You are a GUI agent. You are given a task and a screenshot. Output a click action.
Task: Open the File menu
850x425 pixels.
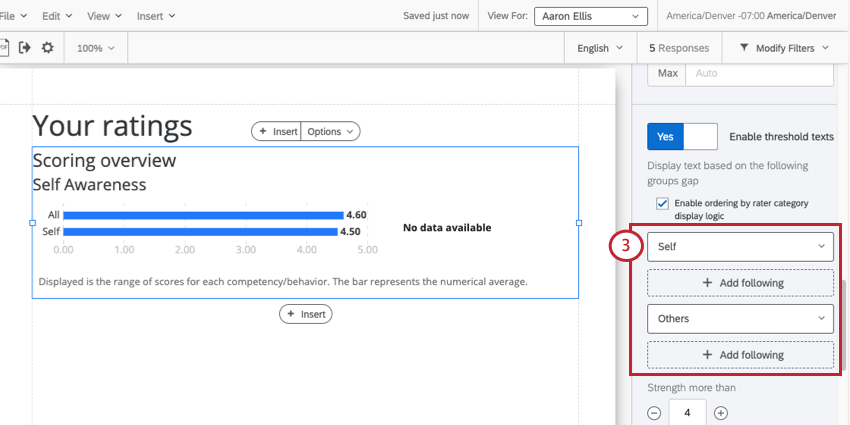14,16
